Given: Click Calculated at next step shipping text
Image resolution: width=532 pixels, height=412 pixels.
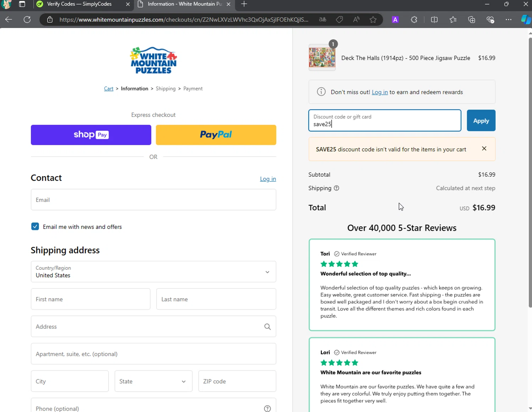Looking at the screenshot, I should (x=466, y=188).
